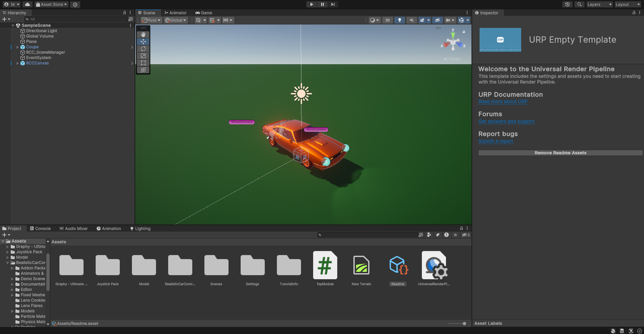Expand the RCCCanvas object in Hierarchy
Image resolution: width=644 pixels, height=334 pixels.
tap(18, 63)
